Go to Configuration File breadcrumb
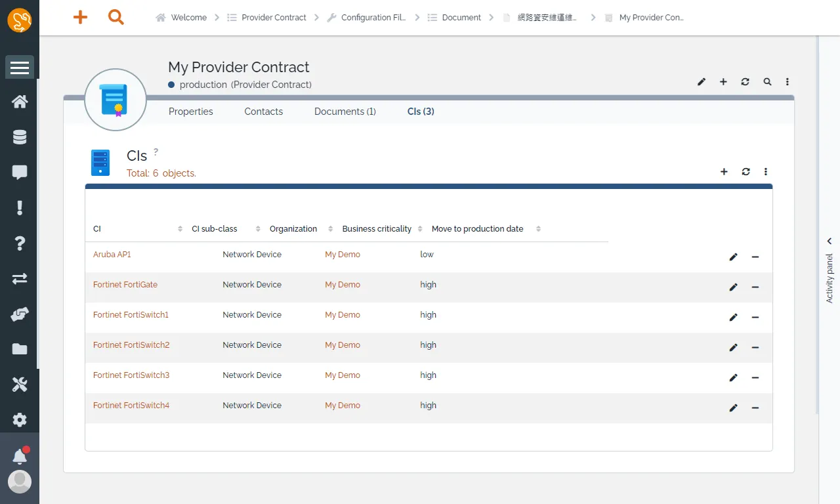 [366, 18]
